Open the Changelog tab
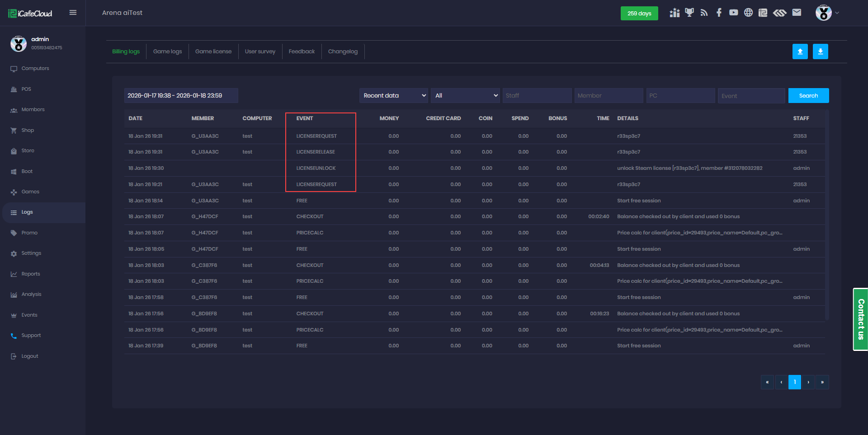The height and width of the screenshot is (435, 868). tap(343, 51)
